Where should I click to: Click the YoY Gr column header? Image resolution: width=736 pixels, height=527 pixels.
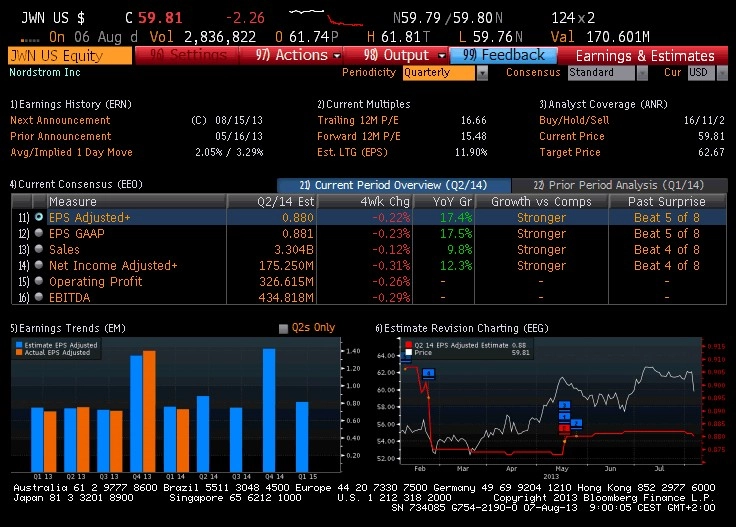click(x=444, y=201)
